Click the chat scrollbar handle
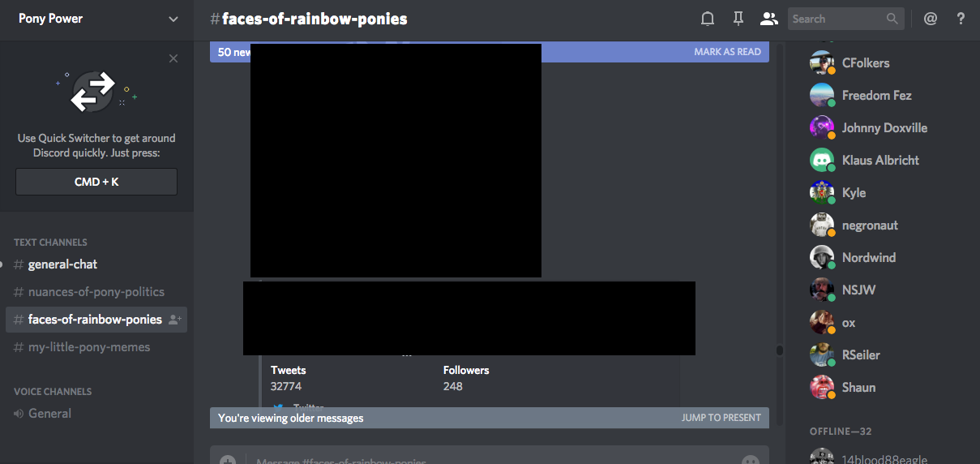This screenshot has height=464, width=980. [x=779, y=350]
